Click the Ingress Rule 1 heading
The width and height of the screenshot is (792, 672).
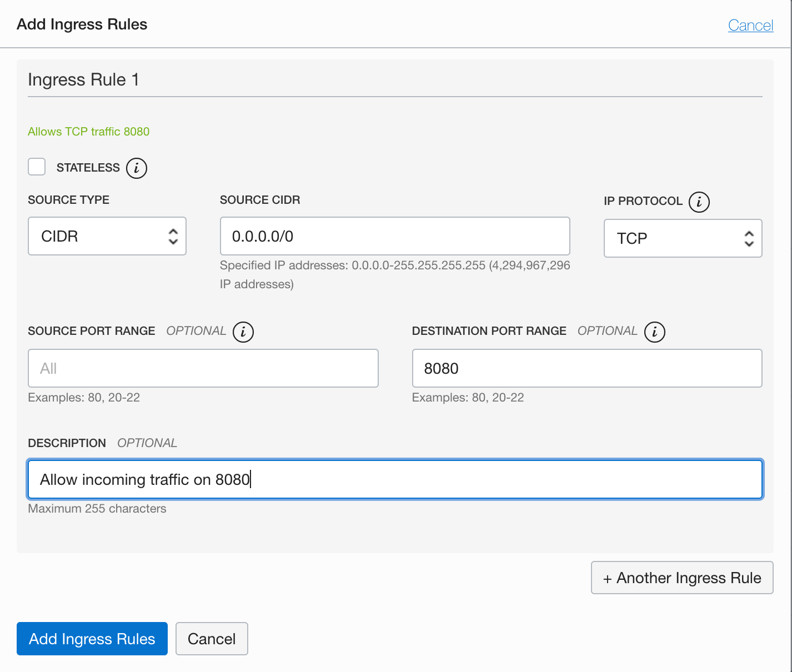click(x=83, y=79)
